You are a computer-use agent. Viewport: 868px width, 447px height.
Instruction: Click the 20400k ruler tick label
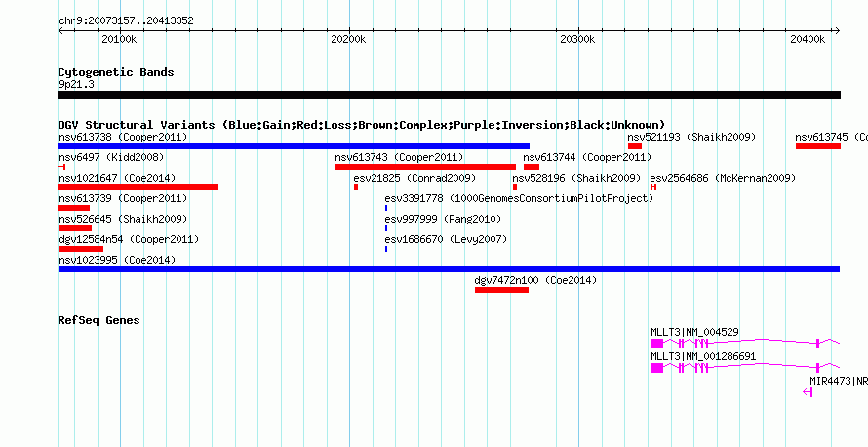[808, 40]
